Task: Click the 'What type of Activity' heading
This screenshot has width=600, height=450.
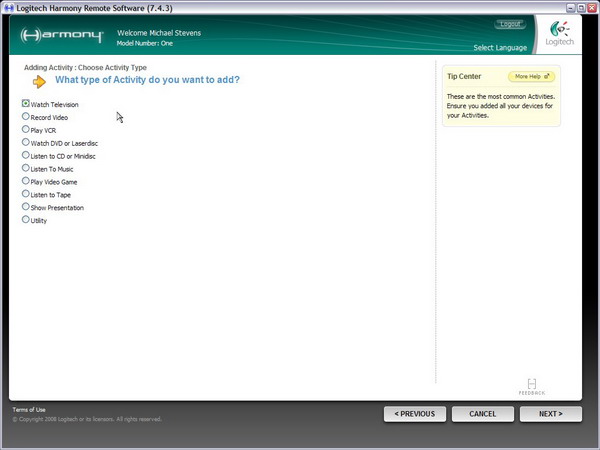Action: pyautogui.click(x=147, y=80)
